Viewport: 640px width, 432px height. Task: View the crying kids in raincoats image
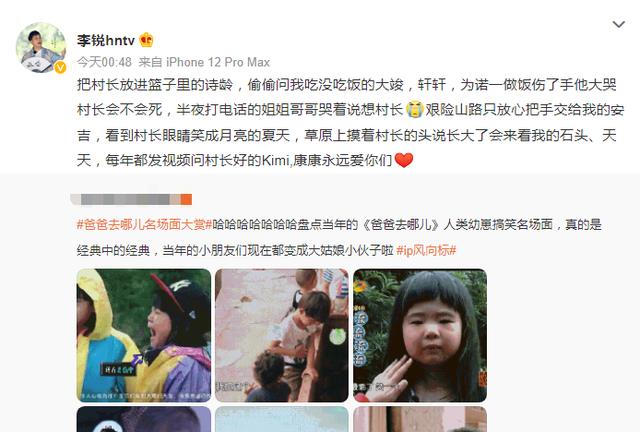point(144,335)
